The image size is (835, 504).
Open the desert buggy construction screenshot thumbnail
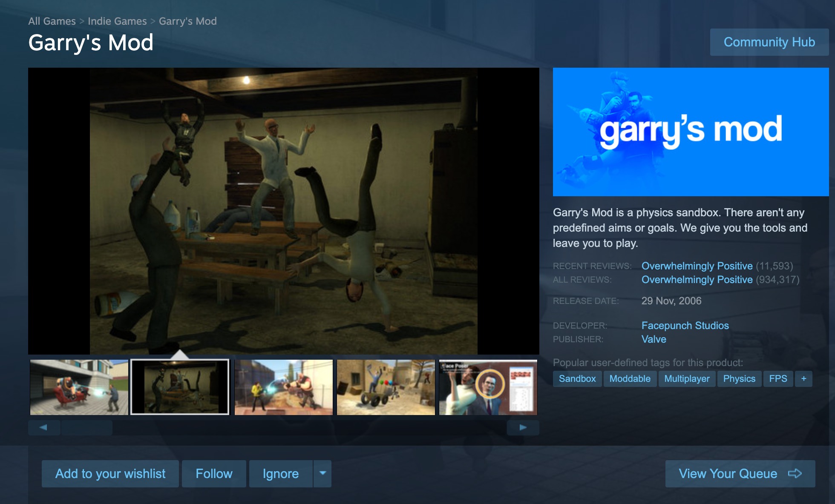click(x=386, y=387)
